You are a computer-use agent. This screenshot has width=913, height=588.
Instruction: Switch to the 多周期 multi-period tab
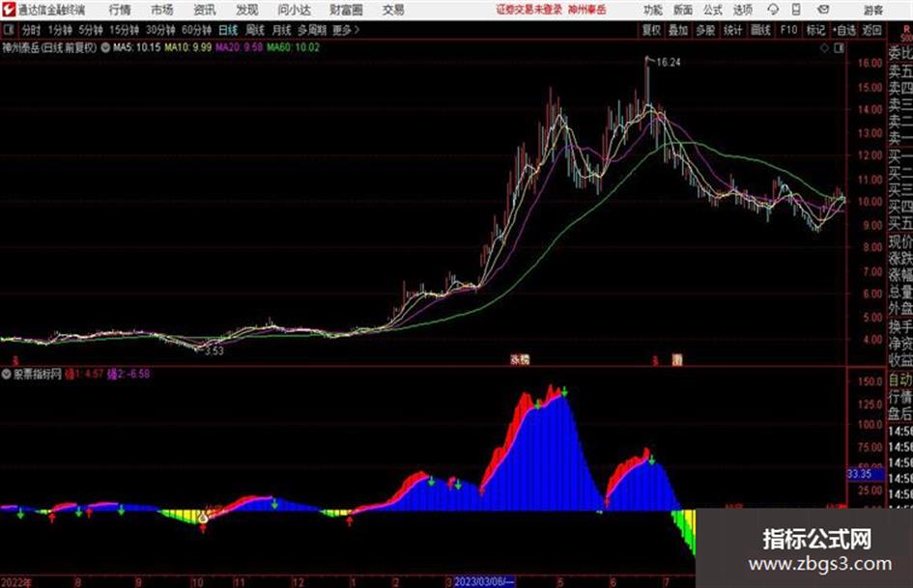pos(312,30)
